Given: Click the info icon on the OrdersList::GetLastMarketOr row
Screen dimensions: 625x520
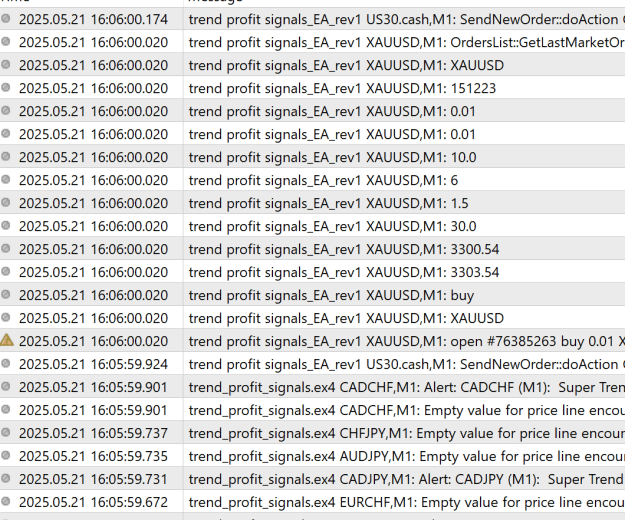Looking at the screenshot, I should tap(6, 41).
